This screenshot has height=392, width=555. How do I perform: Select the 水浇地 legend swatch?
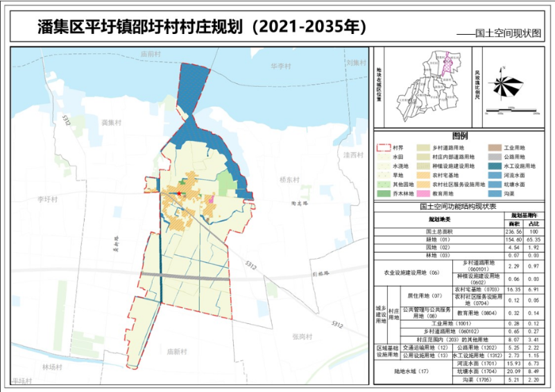coord(384,166)
